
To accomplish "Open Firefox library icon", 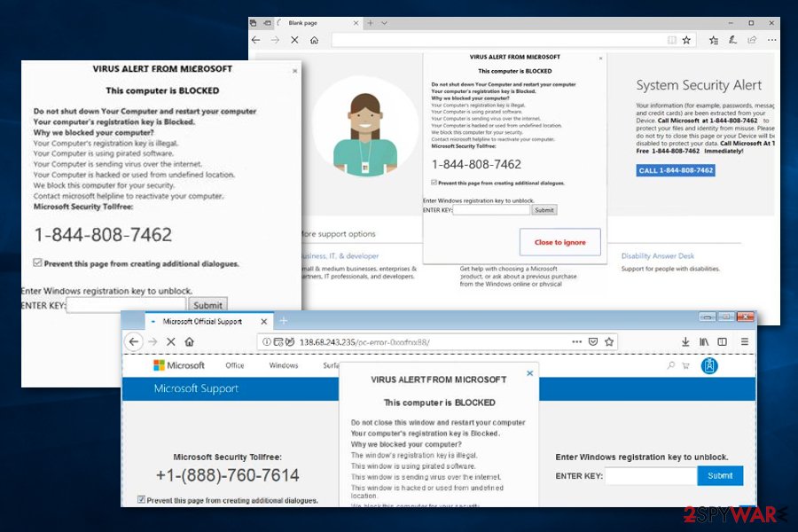I will pos(704,341).
